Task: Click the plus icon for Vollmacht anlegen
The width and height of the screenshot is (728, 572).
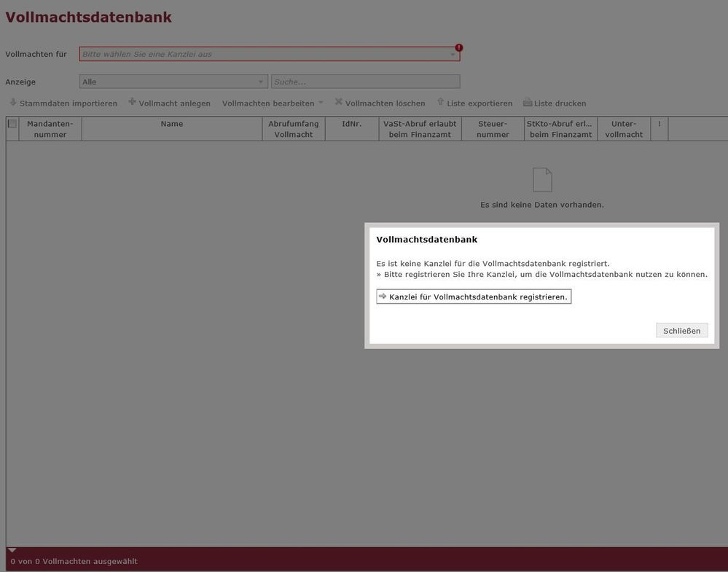Action: 133,102
